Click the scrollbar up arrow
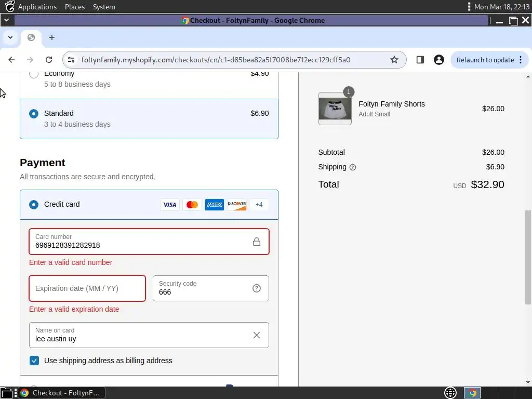The height and width of the screenshot is (399, 532). coord(528,77)
